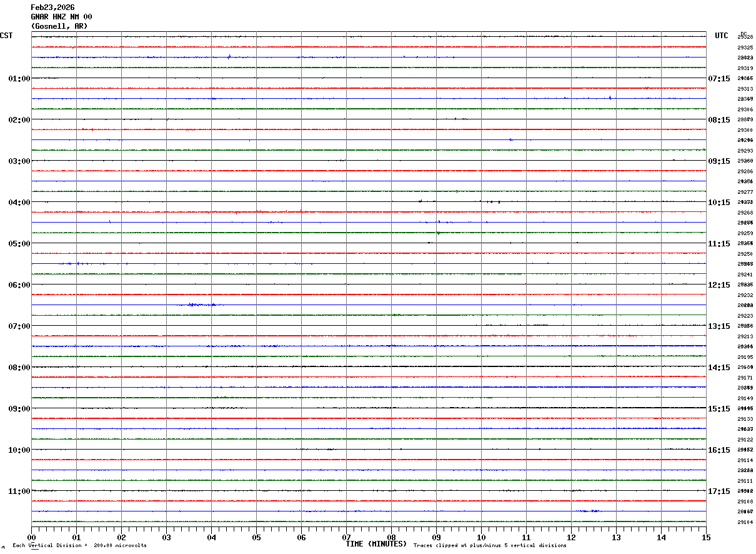Viewport: 756px width, 554px height.
Task: Select the Each Vertical Division 200.00 microvolts note
Action: tap(79, 546)
